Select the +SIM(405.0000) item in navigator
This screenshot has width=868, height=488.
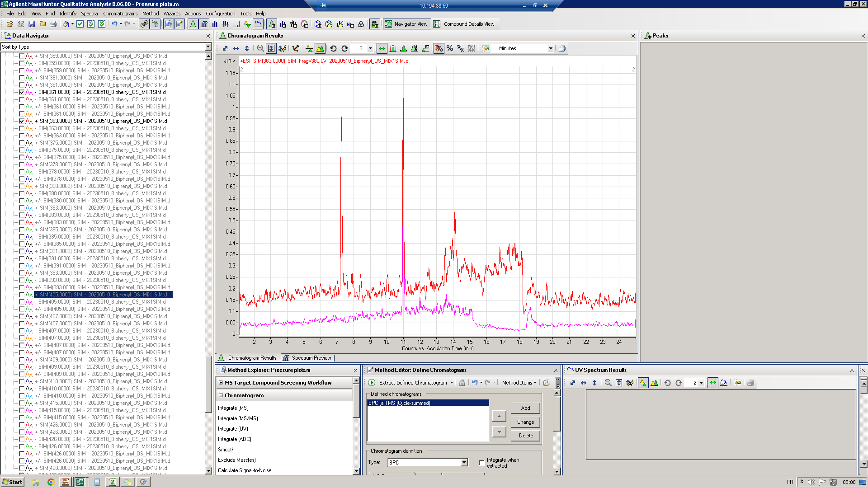coord(103,295)
